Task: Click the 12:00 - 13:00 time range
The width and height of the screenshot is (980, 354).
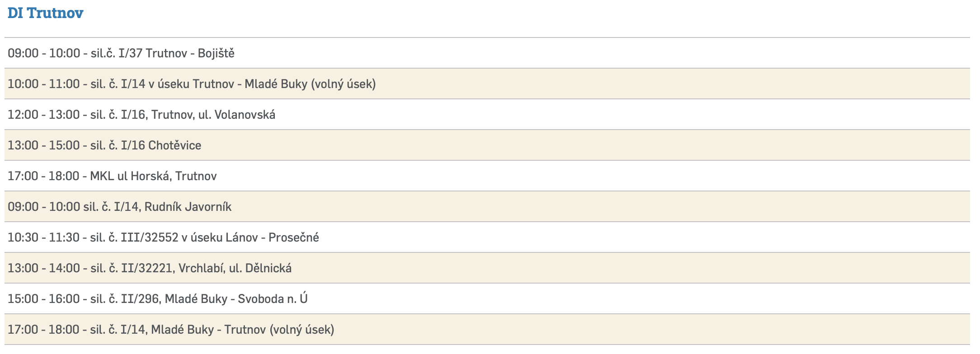Action: [x=44, y=115]
